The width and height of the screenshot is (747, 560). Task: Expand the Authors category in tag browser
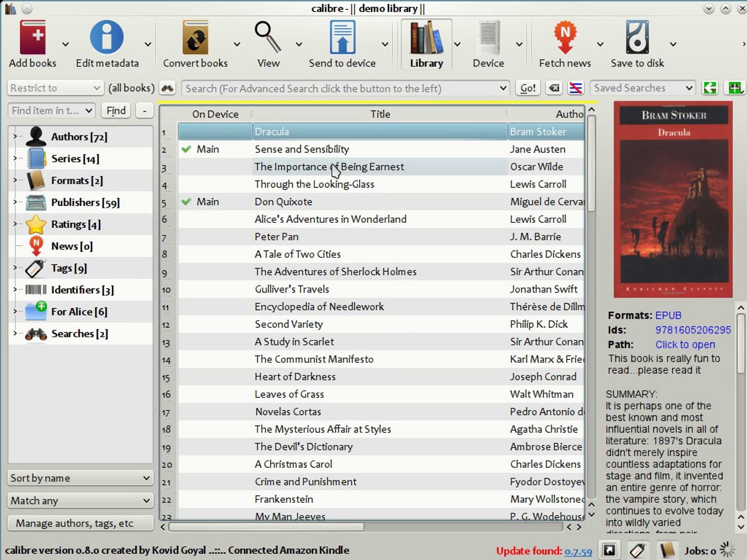point(15,136)
